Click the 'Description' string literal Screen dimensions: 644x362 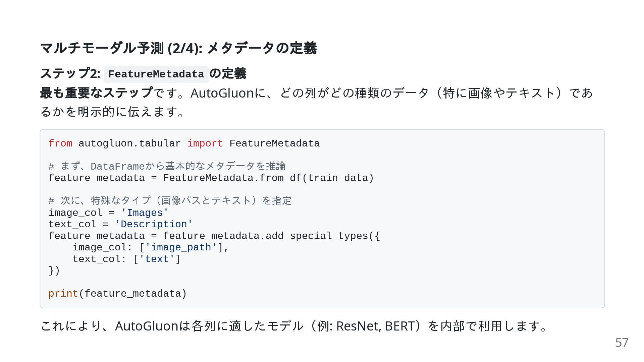tap(154, 224)
